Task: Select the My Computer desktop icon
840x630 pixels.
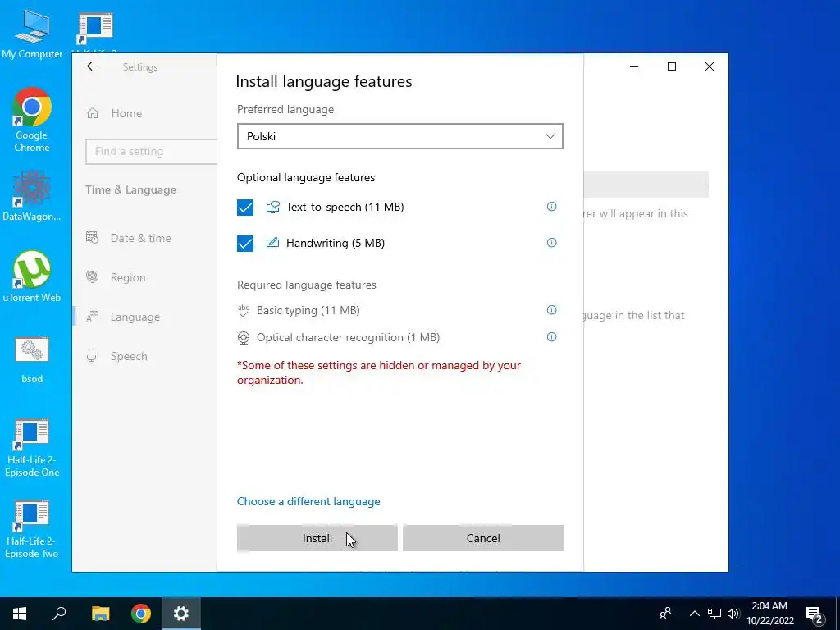Action: (x=32, y=34)
